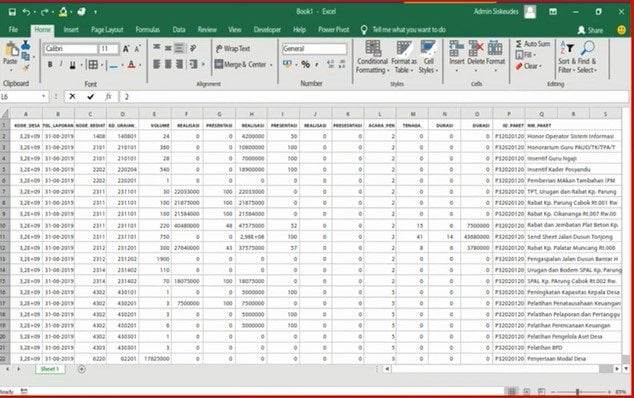The image size is (634, 398).
Task: Click the Insert Function fx icon
Action: coord(108,97)
